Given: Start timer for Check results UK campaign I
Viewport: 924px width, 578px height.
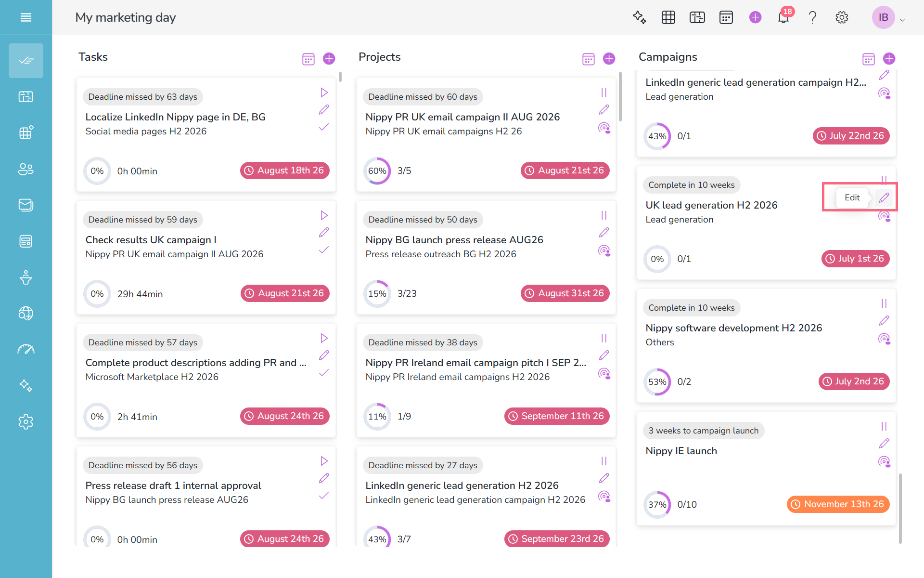Looking at the screenshot, I should pos(324,215).
